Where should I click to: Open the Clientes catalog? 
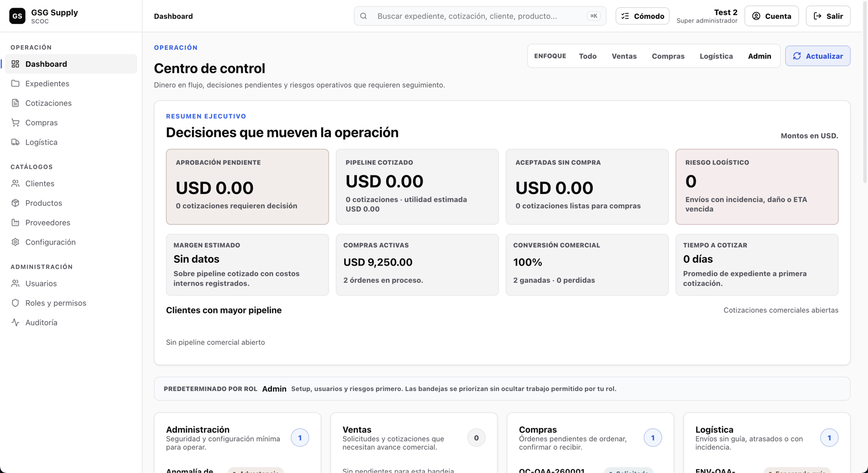[x=71, y=184]
